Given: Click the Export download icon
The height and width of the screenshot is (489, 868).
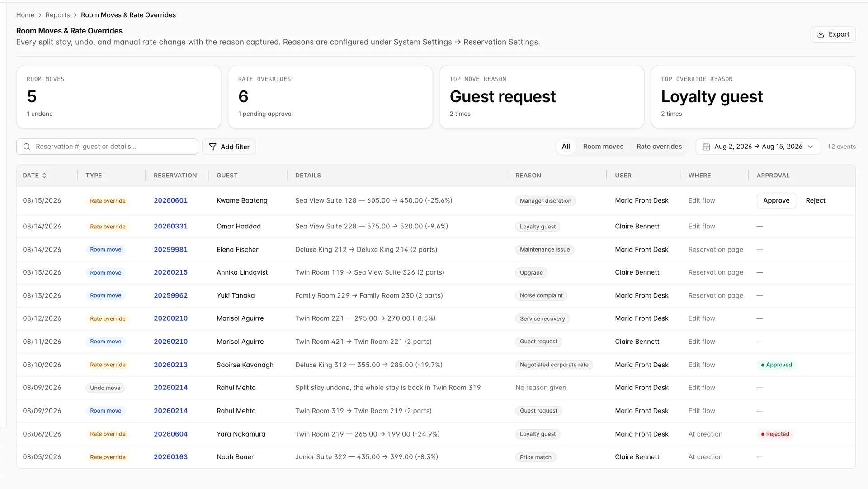Looking at the screenshot, I should 821,34.
